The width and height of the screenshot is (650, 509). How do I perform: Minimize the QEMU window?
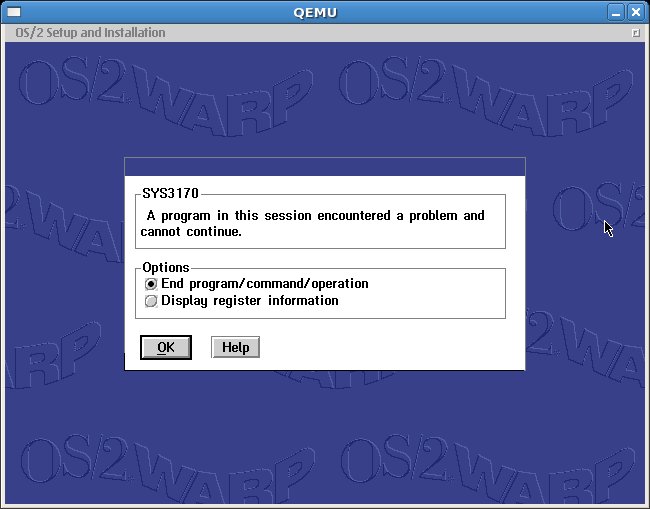click(616, 12)
